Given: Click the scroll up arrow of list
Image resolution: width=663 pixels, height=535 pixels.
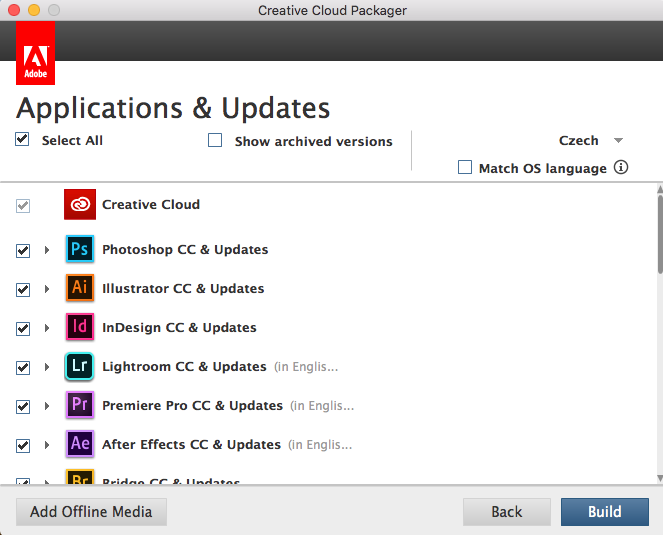Looking at the screenshot, I should click(x=660, y=189).
